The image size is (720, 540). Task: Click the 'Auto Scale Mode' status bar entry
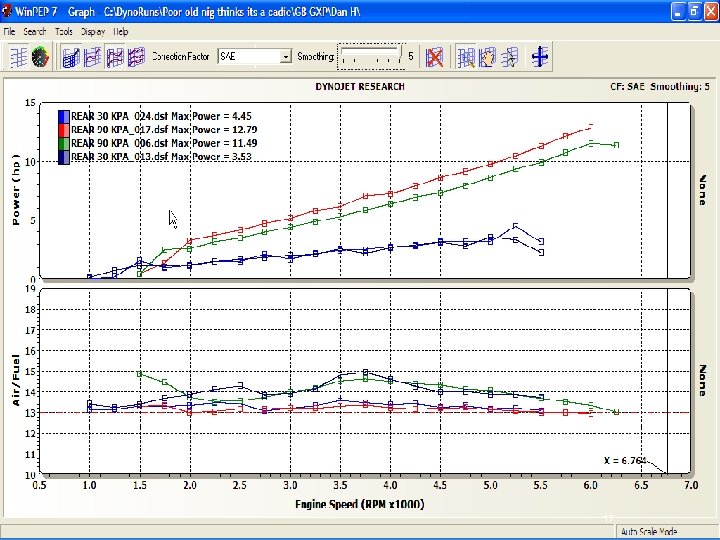click(x=649, y=531)
